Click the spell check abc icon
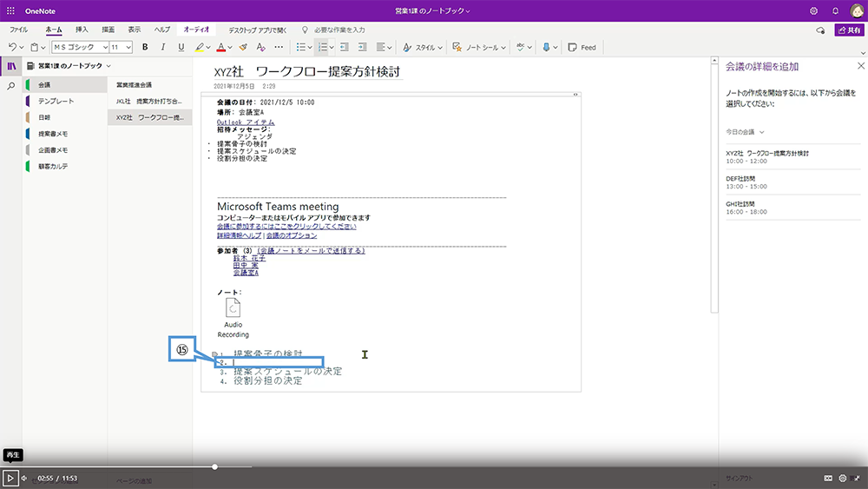This screenshot has height=489, width=868. (x=520, y=47)
